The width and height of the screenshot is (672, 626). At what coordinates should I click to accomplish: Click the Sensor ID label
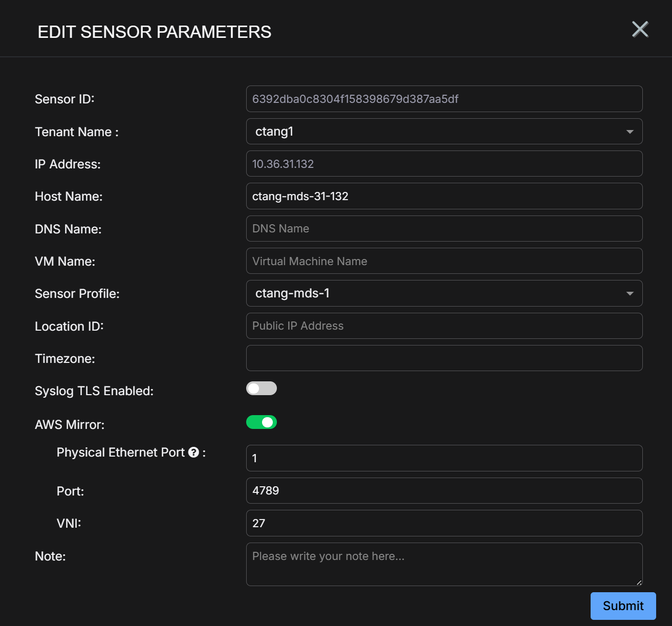[x=64, y=99]
